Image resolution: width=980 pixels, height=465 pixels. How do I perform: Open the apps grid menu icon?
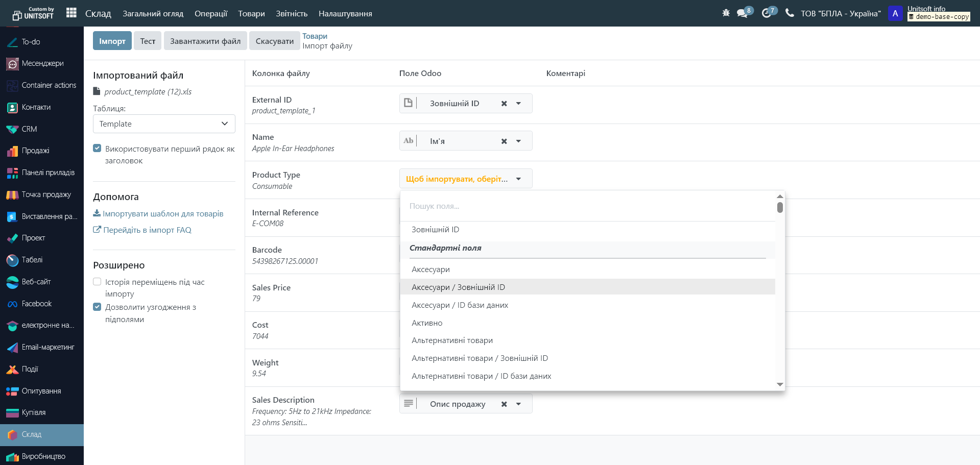click(x=71, y=13)
